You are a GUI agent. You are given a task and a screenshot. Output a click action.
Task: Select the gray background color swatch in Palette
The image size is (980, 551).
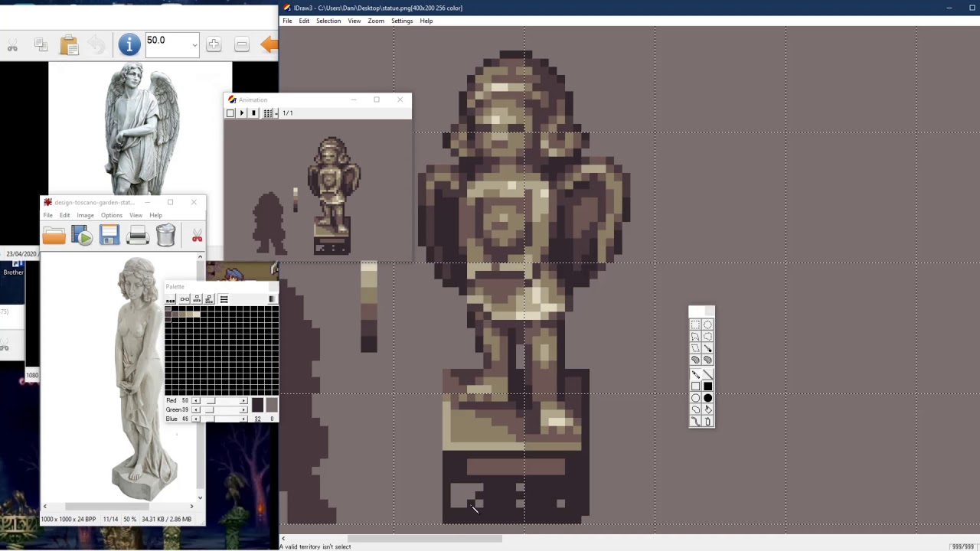[x=272, y=405]
